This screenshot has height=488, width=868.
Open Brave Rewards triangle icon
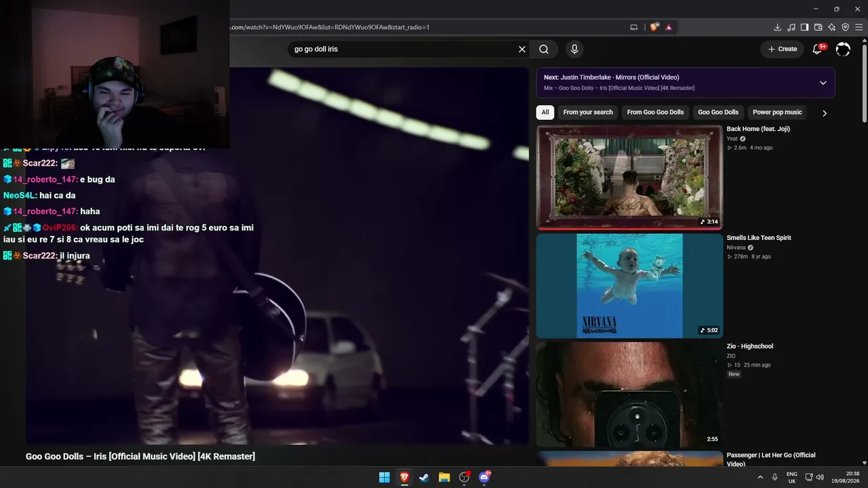point(669,27)
